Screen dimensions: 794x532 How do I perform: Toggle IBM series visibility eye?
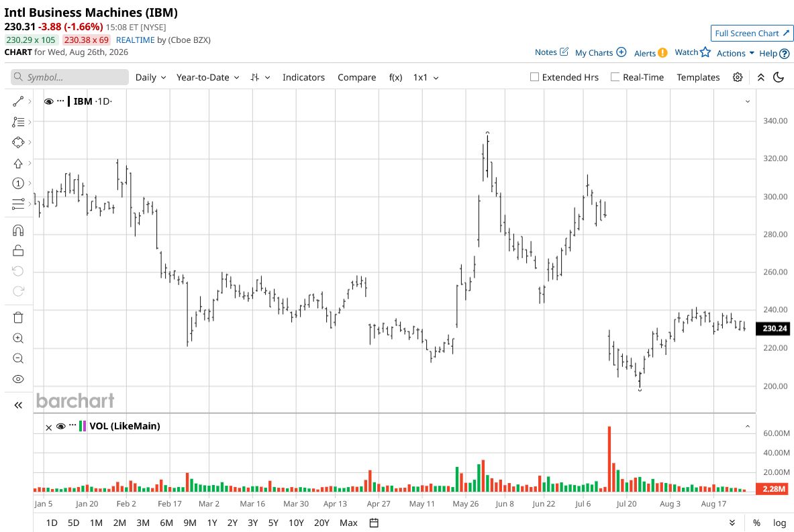coord(48,101)
